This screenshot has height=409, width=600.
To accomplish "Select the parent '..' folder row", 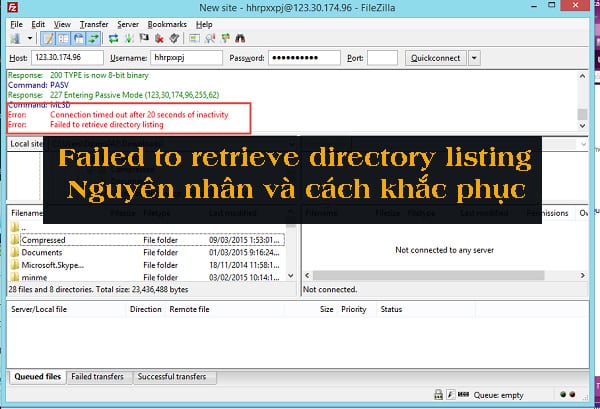I will [x=147, y=228].
